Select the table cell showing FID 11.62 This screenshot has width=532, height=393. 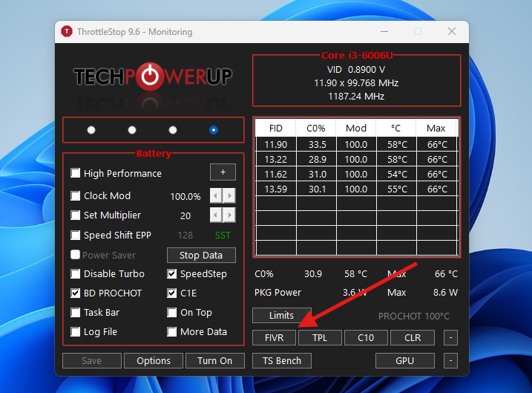coord(276,175)
